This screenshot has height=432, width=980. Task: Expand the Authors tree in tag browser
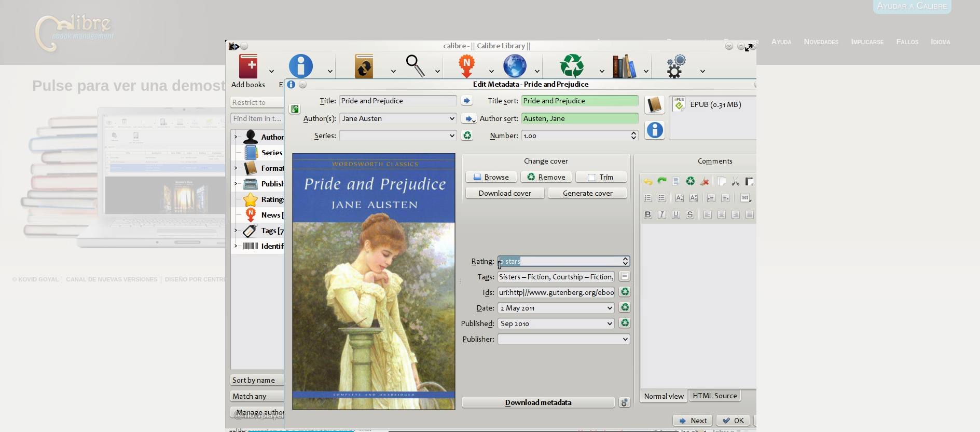236,137
